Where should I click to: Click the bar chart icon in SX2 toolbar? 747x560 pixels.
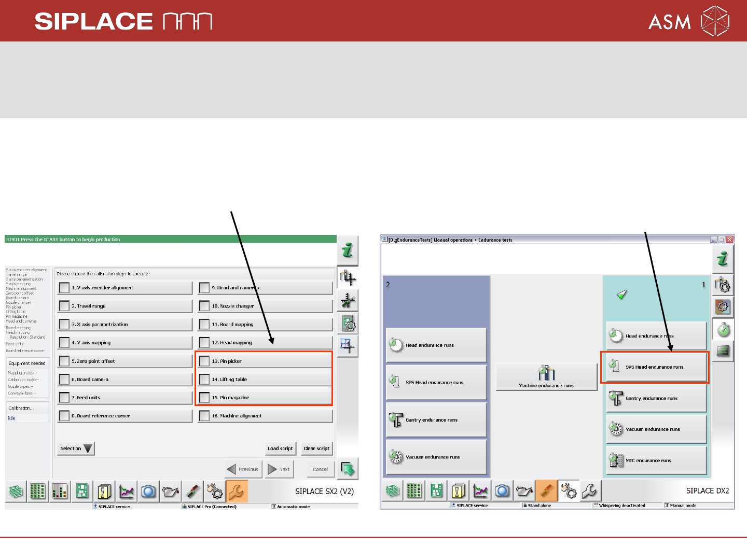click(x=60, y=491)
